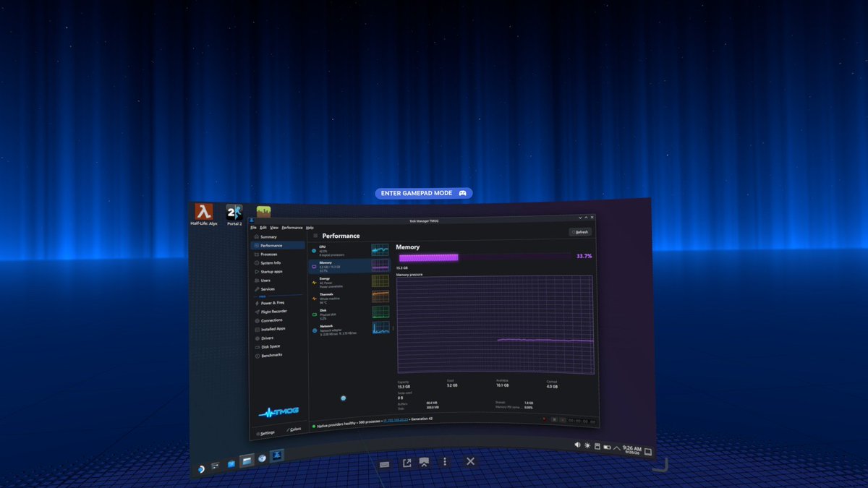Click the Colors button at sidebar bottom

tap(293, 429)
